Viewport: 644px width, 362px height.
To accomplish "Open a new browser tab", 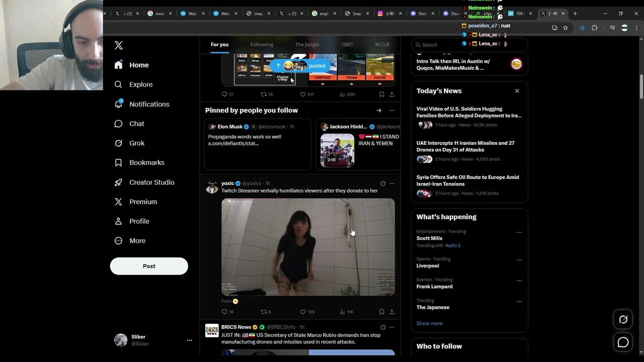I will (x=576, y=14).
